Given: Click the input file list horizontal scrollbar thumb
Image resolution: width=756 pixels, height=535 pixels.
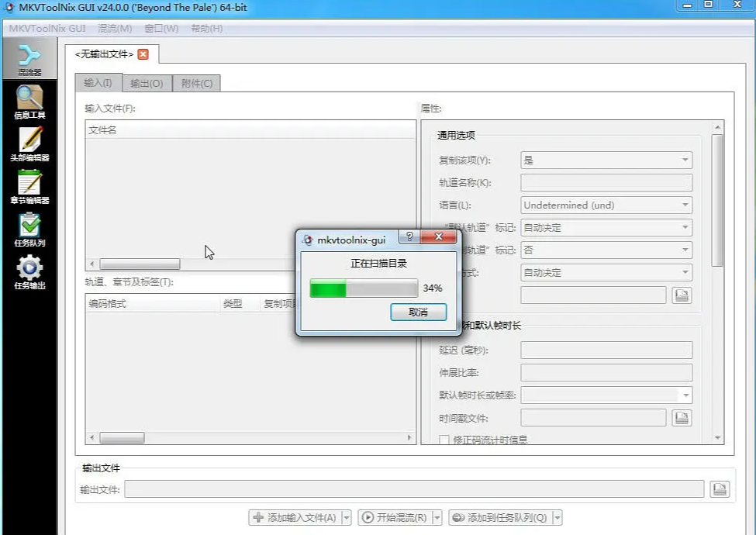Looking at the screenshot, I should click(x=140, y=264).
